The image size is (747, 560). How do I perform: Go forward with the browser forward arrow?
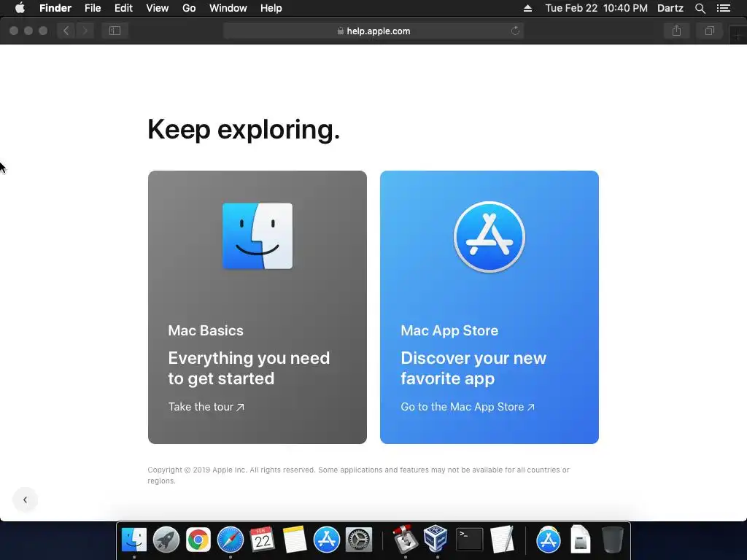(85, 31)
